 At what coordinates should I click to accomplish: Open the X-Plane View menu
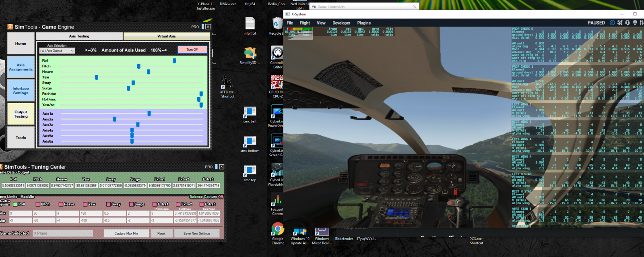pos(321,23)
